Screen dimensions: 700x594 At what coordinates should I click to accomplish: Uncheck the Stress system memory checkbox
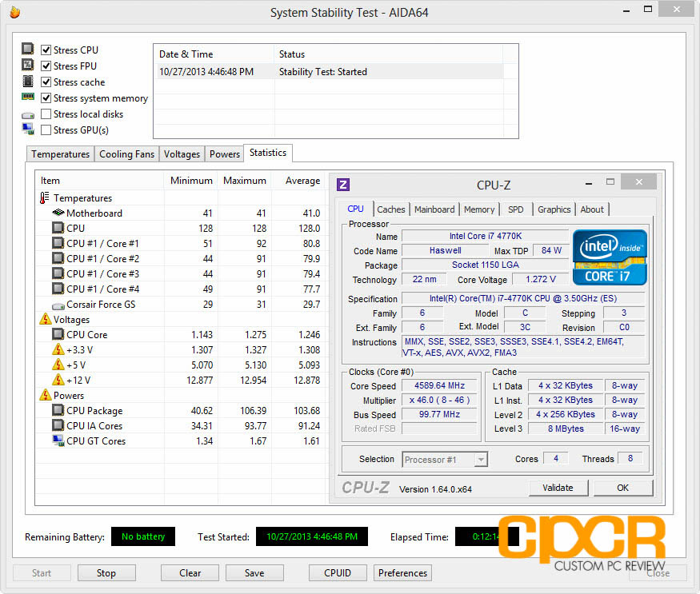46,98
